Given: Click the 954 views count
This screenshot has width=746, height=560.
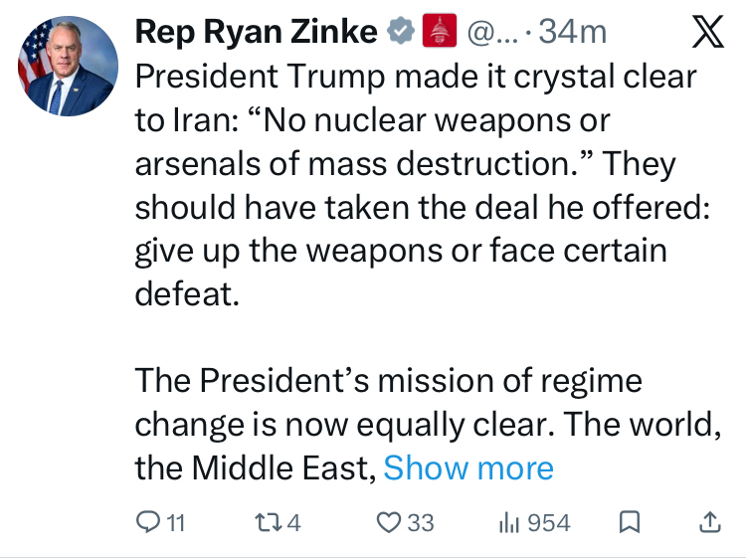Looking at the screenshot, I should tap(548, 522).
